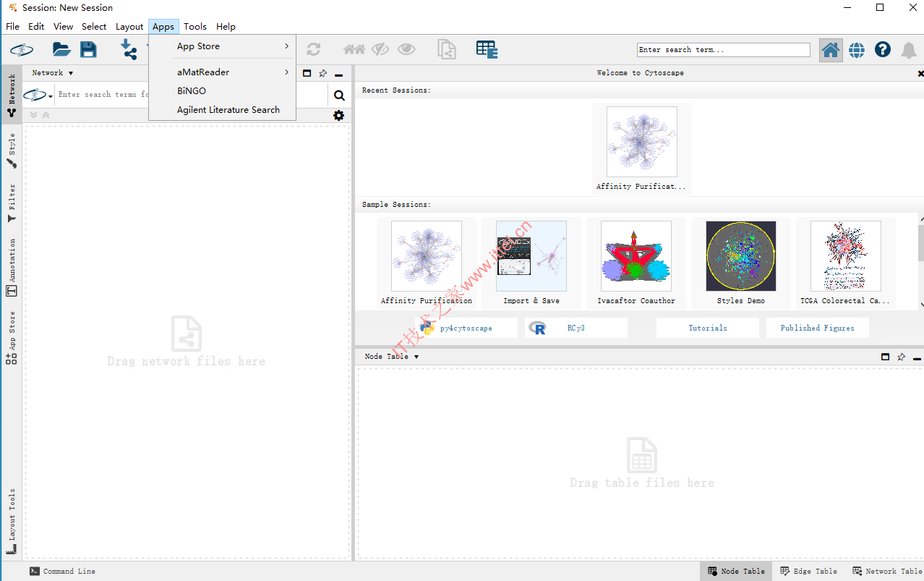Save session using floppy disk icon
924x581 pixels.
(88, 49)
